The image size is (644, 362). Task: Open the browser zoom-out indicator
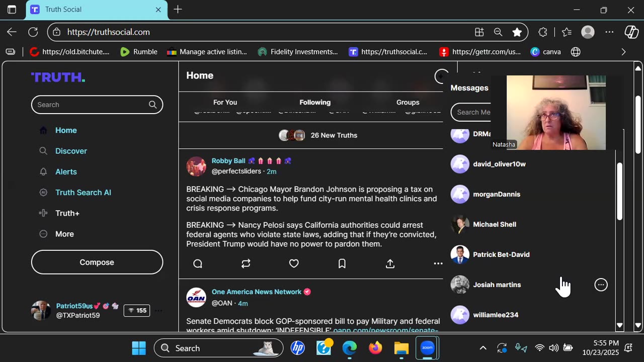[498, 32]
